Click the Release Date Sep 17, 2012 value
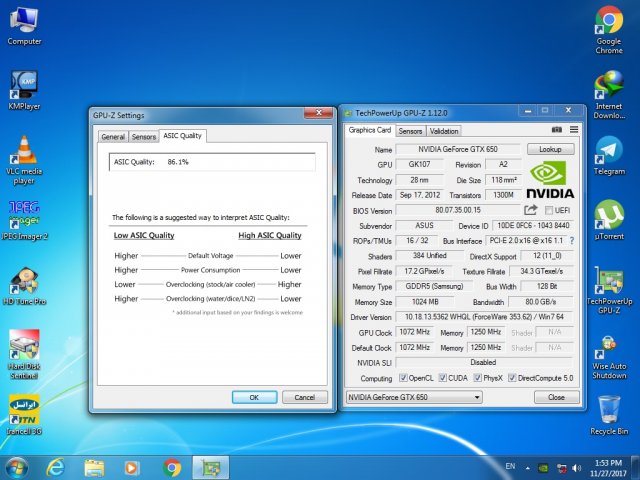Image resolution: width=640 pixels, height=480 pixels. [420, 195]
